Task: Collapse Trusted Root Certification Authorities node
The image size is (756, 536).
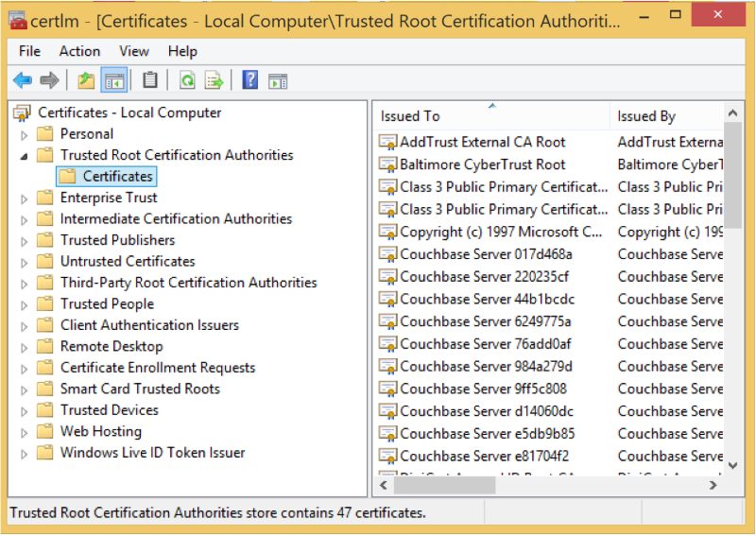Action: tap(25, 156)
